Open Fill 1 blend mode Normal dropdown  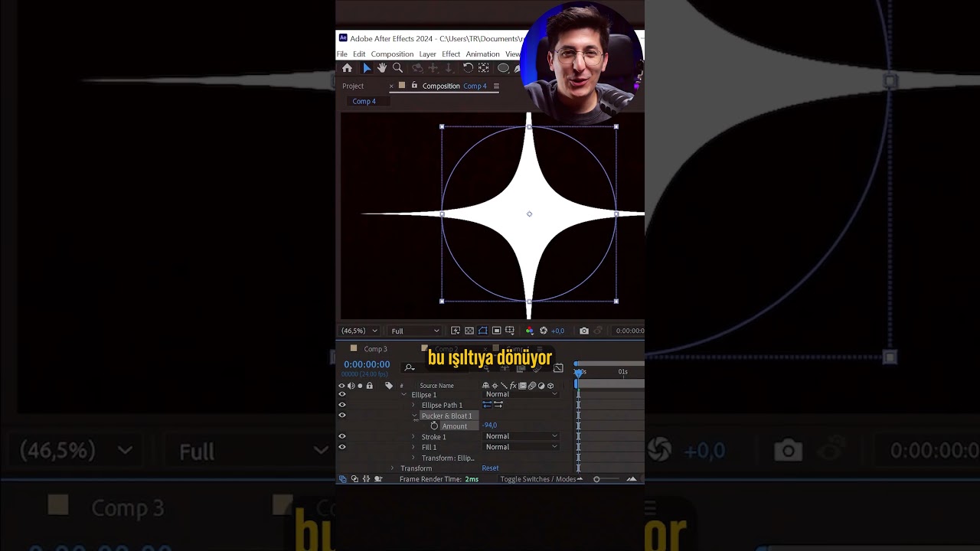[521, 447]
